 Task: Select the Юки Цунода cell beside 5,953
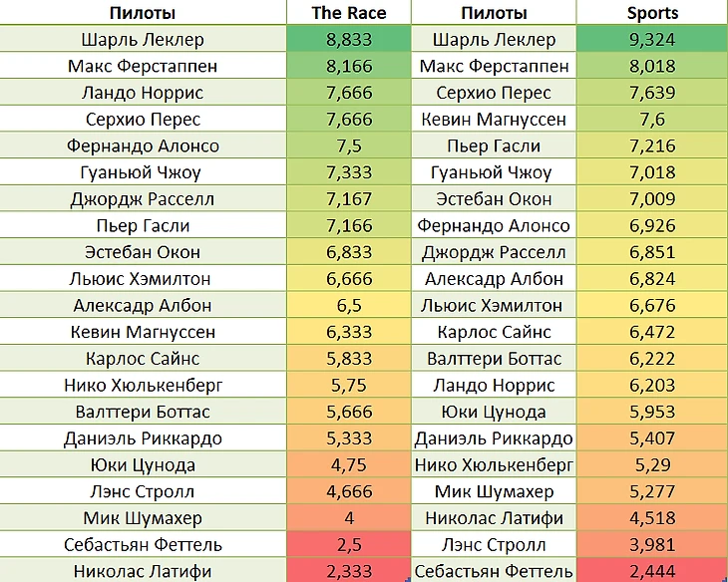[494, 412]
